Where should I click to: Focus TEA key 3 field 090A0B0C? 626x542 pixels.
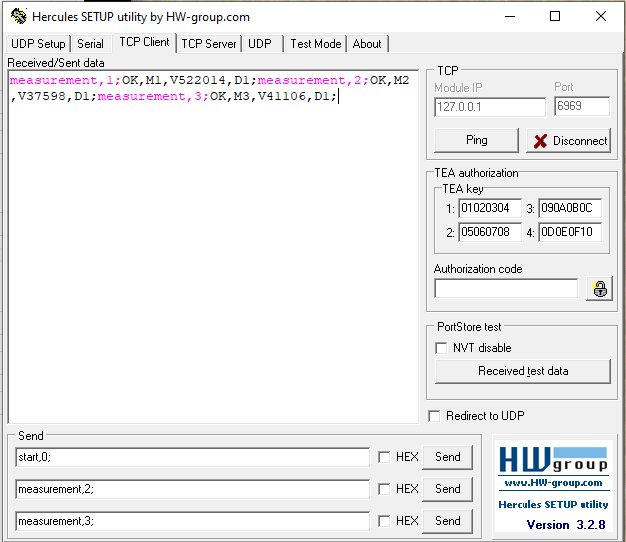tap(570, 208)
